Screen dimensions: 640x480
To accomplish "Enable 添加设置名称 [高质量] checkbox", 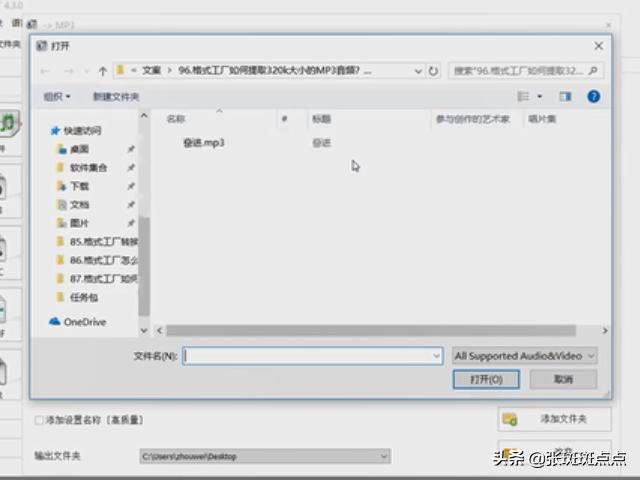I will point(39,420).
